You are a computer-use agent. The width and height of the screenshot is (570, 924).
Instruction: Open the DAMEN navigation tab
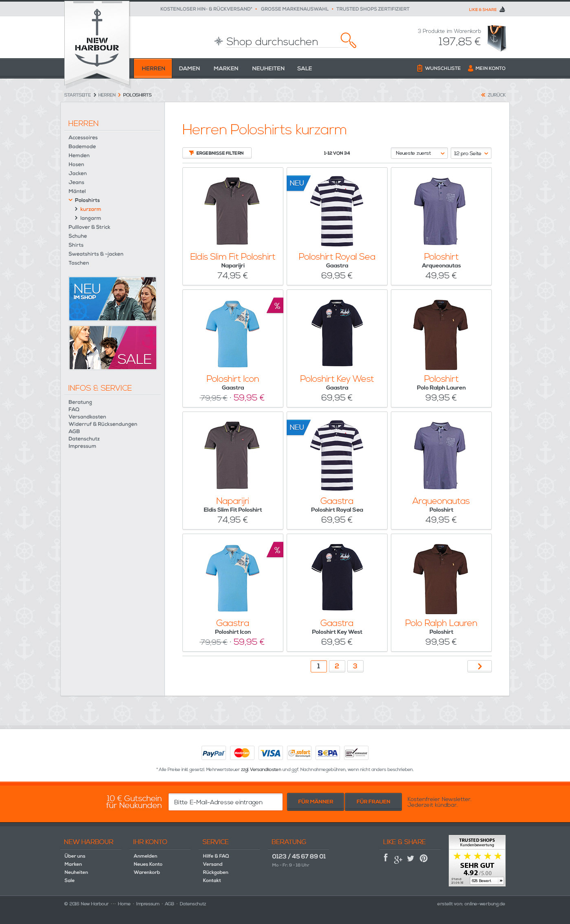[189, 68]
